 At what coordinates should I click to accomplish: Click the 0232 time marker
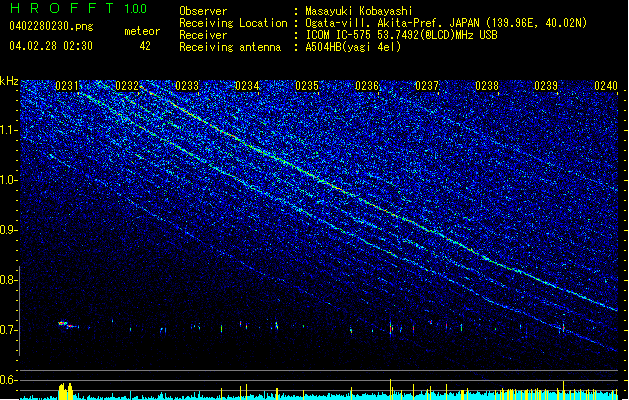click(x=127, y=86)
